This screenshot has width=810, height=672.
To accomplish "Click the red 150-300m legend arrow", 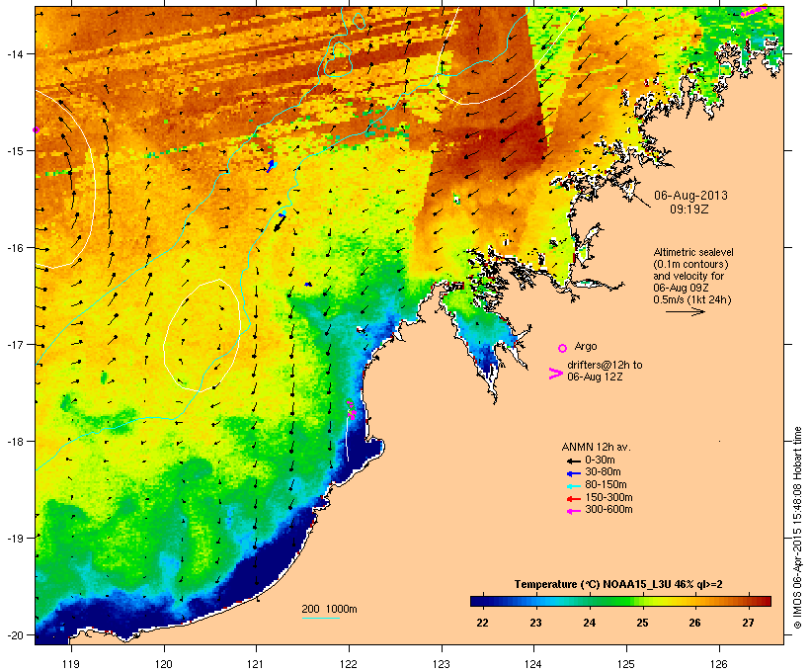I will coord(573,499).
